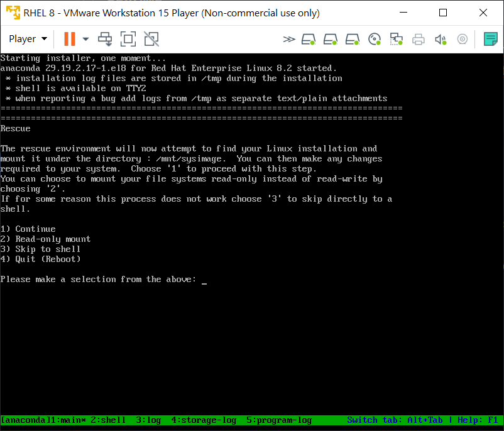Close the VMware Player window
This screenshot has height=431, width=504.
point(483,13)
